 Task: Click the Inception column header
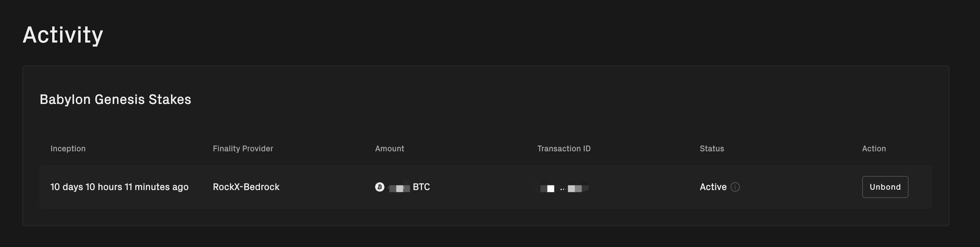click(x=68, y=149)
